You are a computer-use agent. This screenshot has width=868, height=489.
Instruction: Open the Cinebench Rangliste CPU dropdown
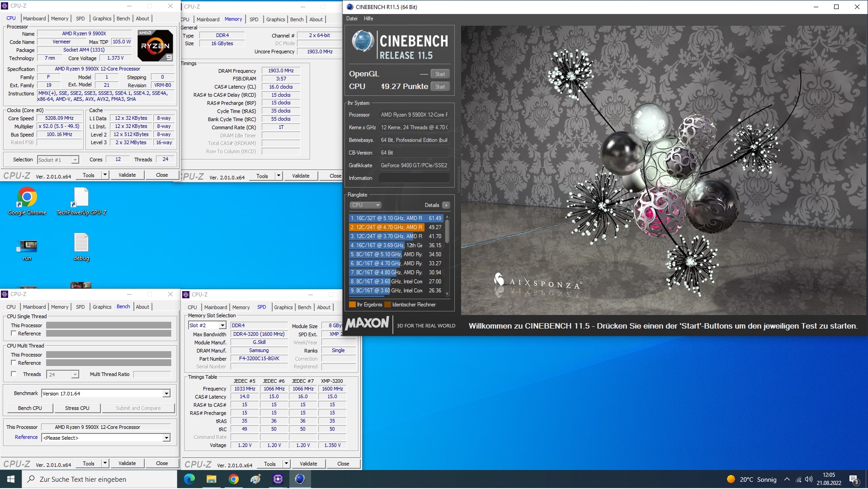(365, 205)
